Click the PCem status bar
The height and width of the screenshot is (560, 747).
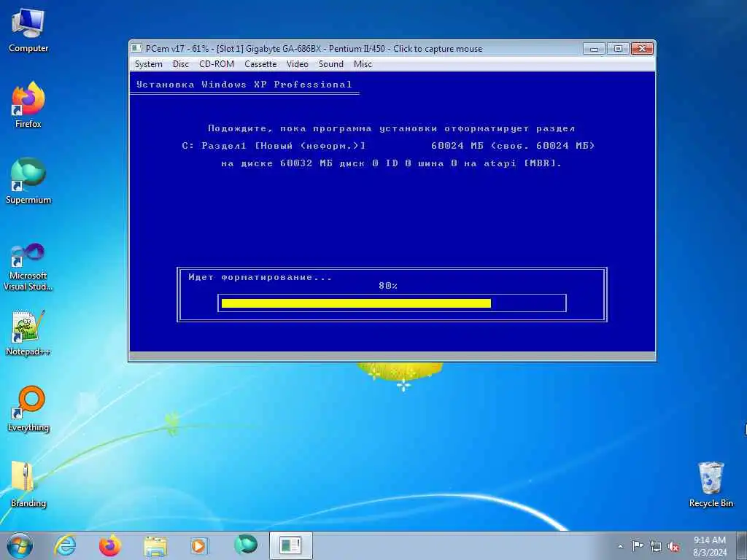(392, 356)
